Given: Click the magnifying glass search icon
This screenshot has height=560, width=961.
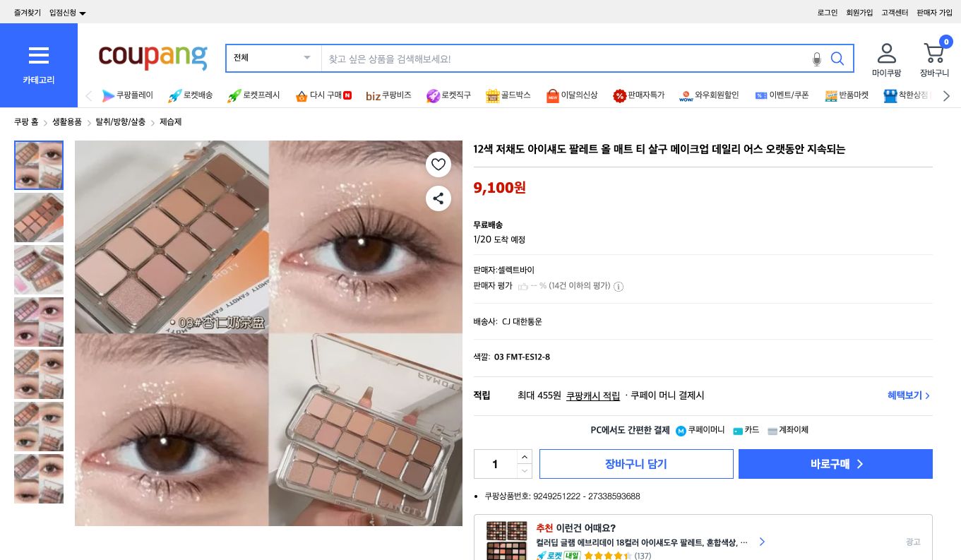Looking at the screenshot, I should coord(837,59).
